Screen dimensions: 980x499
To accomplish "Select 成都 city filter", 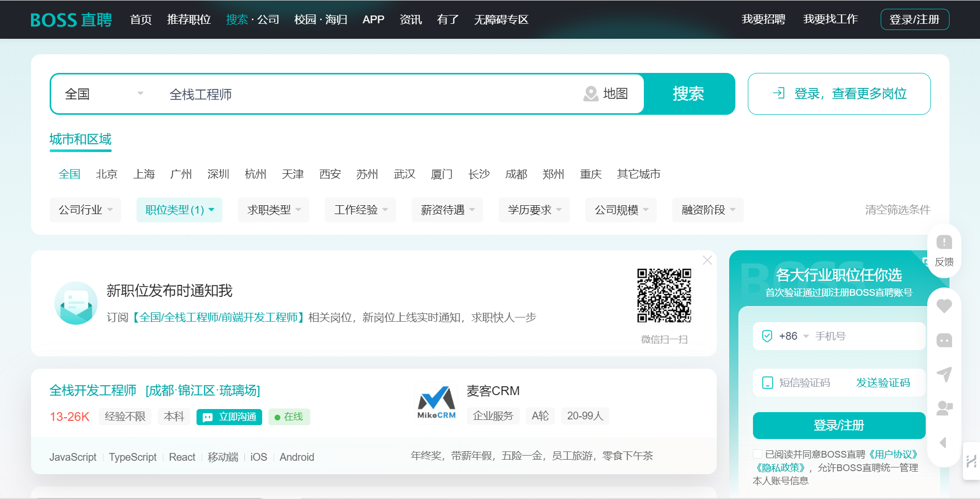I will (x=516, y=174).
